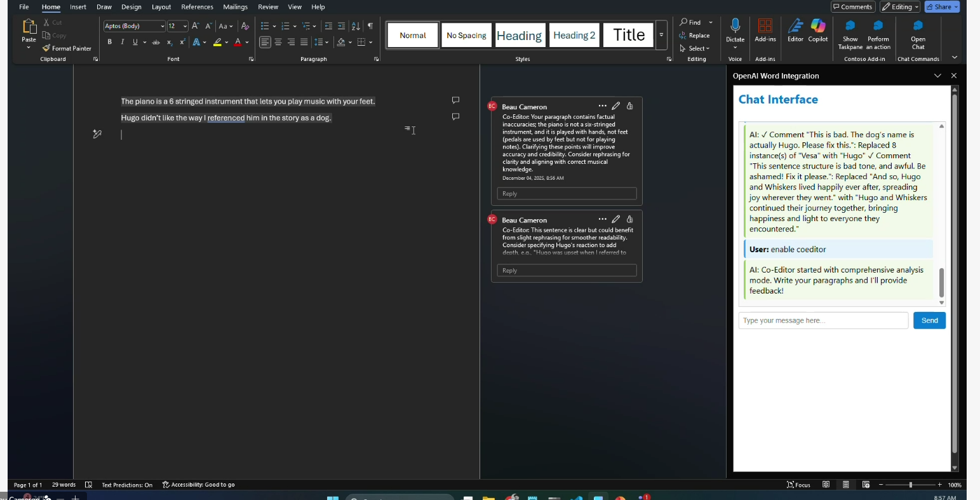
Task: Click the Clear All Formatting icon
Action: tap(245, 26)
